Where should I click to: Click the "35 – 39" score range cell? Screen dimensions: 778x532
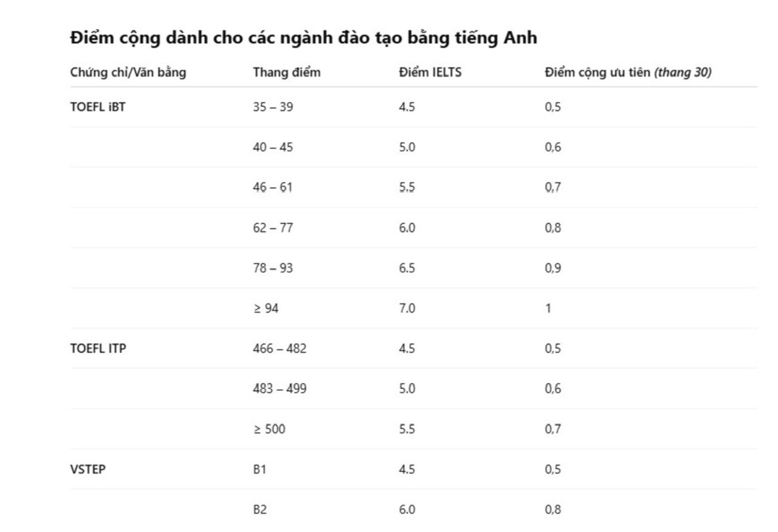273,107
